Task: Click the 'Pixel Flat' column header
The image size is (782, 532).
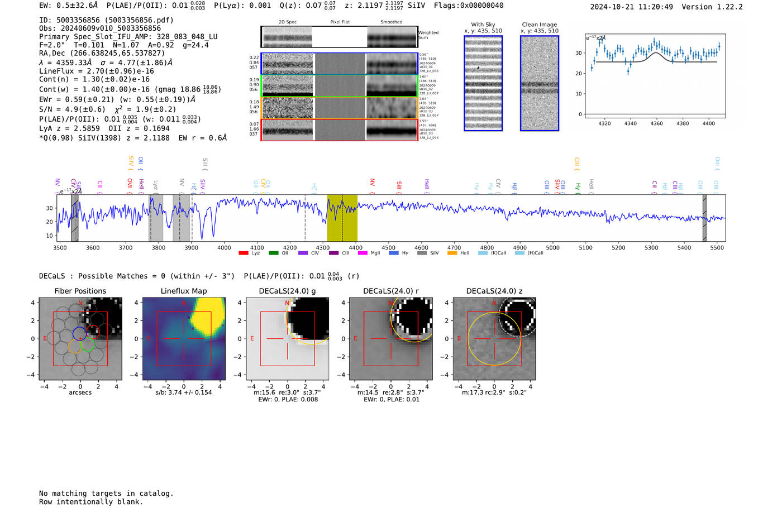Action: [x=340, y=22]
